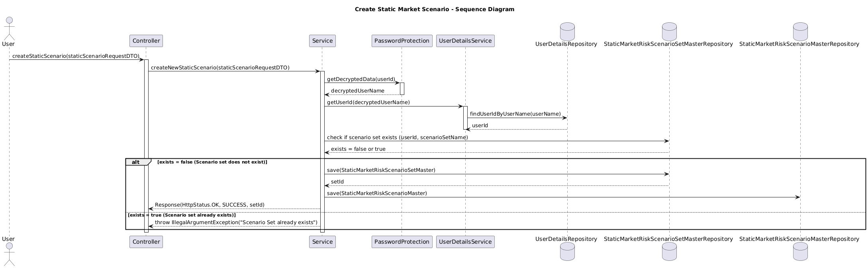Click the userId return label
This screenshot has height=268, width=868.
(480, 126)
